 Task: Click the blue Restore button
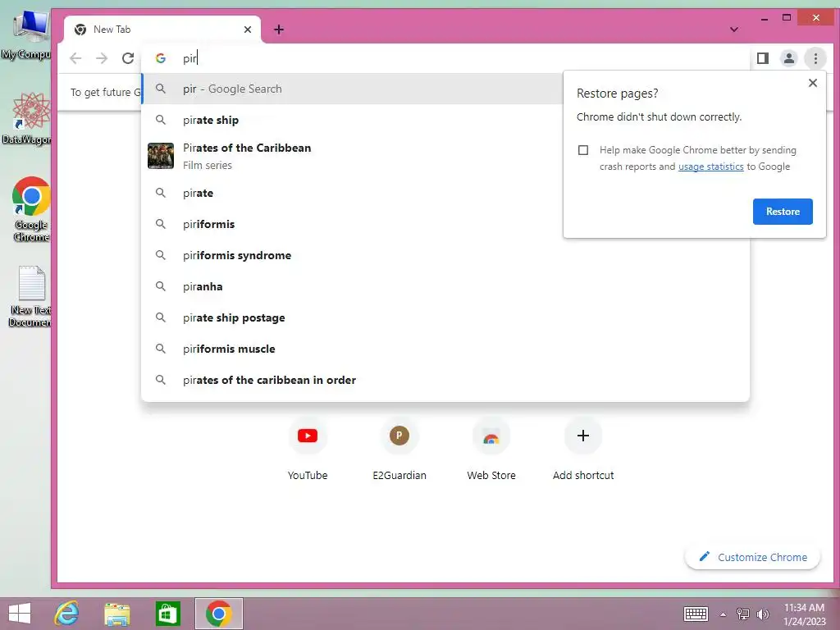coord(783,212)
